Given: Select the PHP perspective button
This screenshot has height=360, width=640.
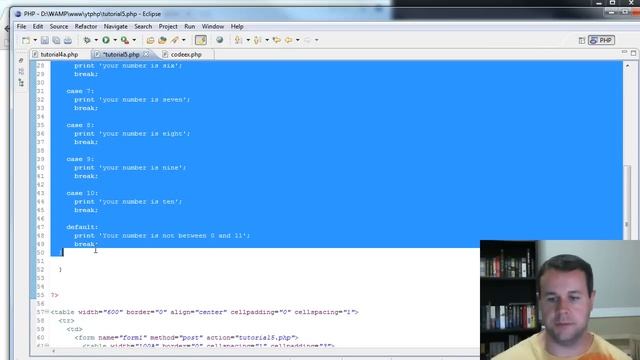Looking at the screenshot, I should tap(602, 40).
